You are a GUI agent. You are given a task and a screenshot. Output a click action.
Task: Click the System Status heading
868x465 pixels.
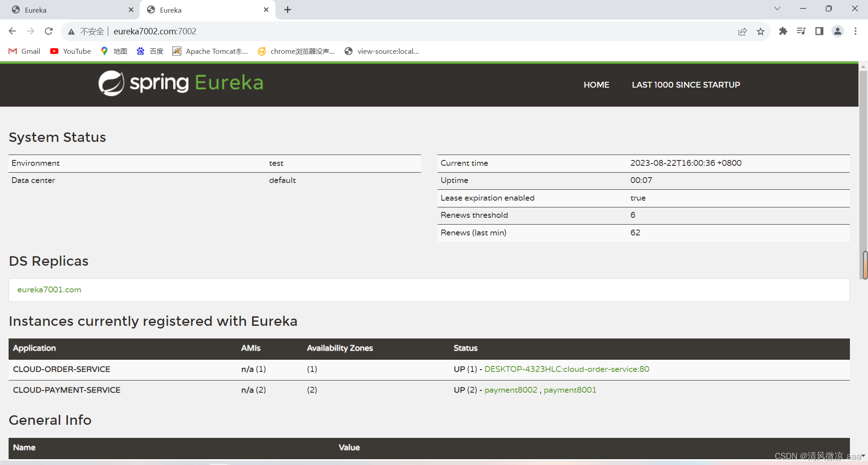coord(57,137)
